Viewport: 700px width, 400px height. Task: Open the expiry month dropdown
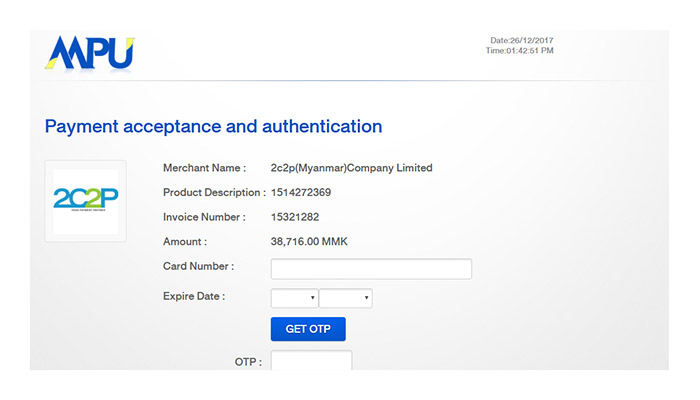[294, 298]
